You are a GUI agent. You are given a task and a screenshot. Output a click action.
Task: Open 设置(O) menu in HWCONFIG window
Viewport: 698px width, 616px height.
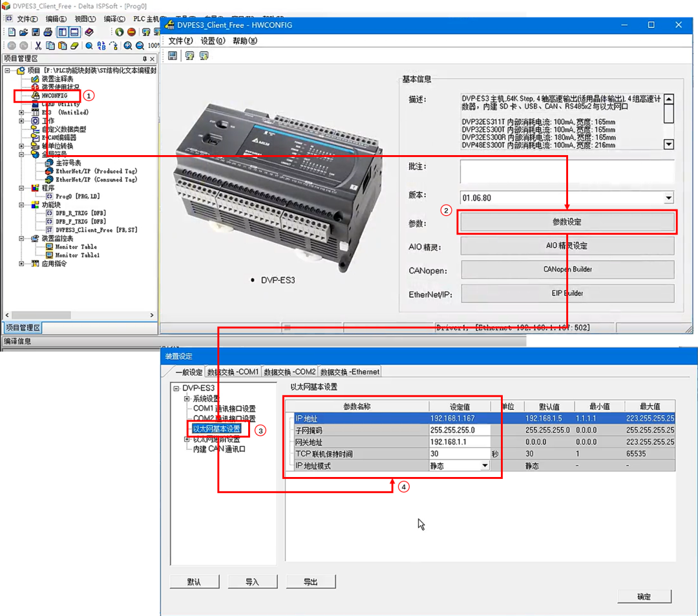[x=213, y=41]
